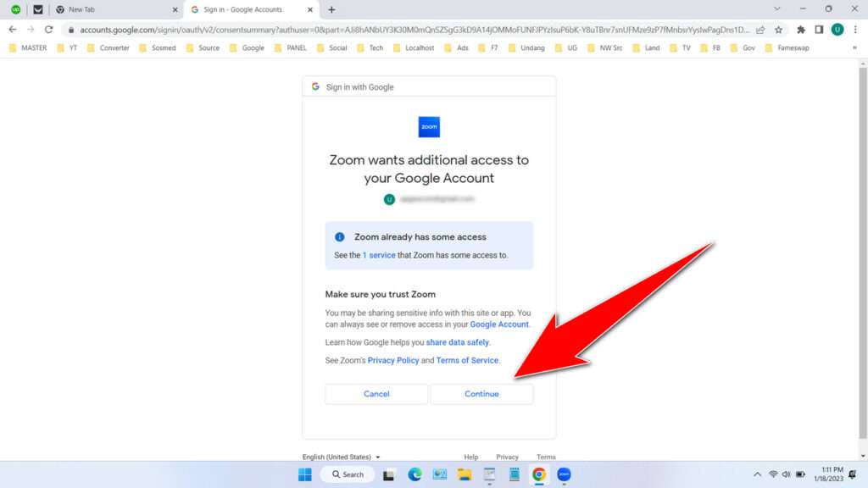The height and width of the screenshot is (488, 868).
Task: Go forward to the next page
Action: click(31, 30)
